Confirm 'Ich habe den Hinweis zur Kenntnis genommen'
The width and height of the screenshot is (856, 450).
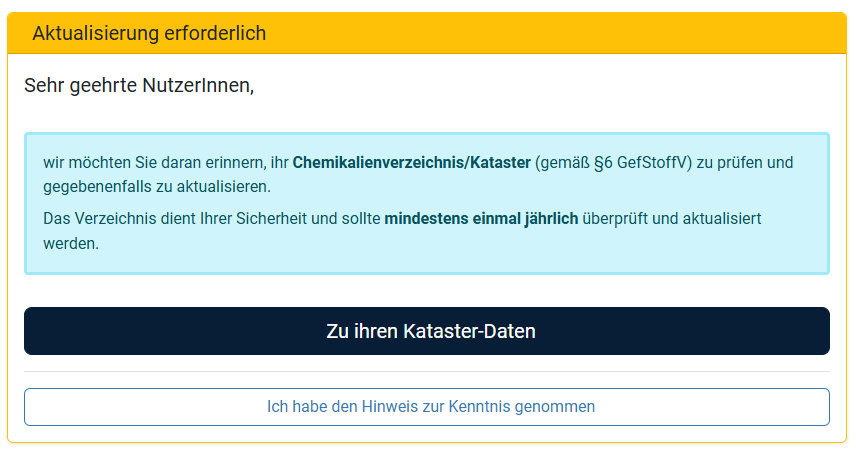pyautogui.click(x=427, y=407)
